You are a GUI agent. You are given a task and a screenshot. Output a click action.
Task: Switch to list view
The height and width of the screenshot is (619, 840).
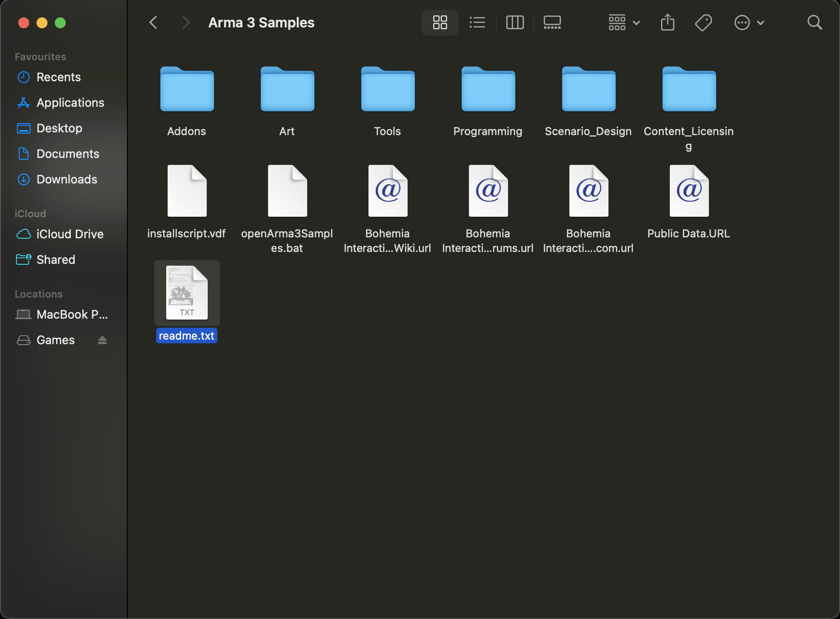tap(477, 22)
